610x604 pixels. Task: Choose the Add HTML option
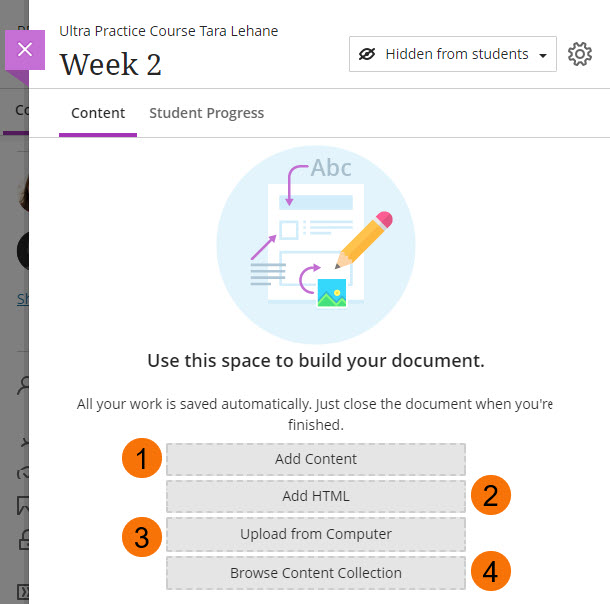(x=316, y=496)
